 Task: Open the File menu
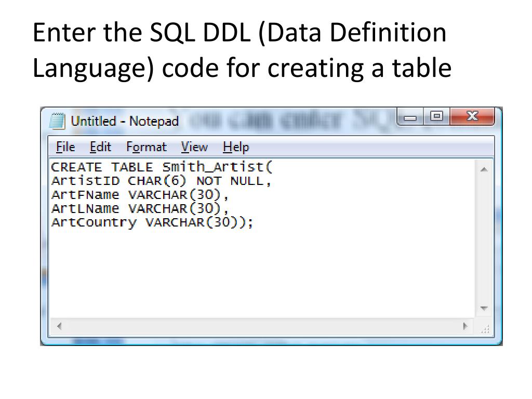65,148
